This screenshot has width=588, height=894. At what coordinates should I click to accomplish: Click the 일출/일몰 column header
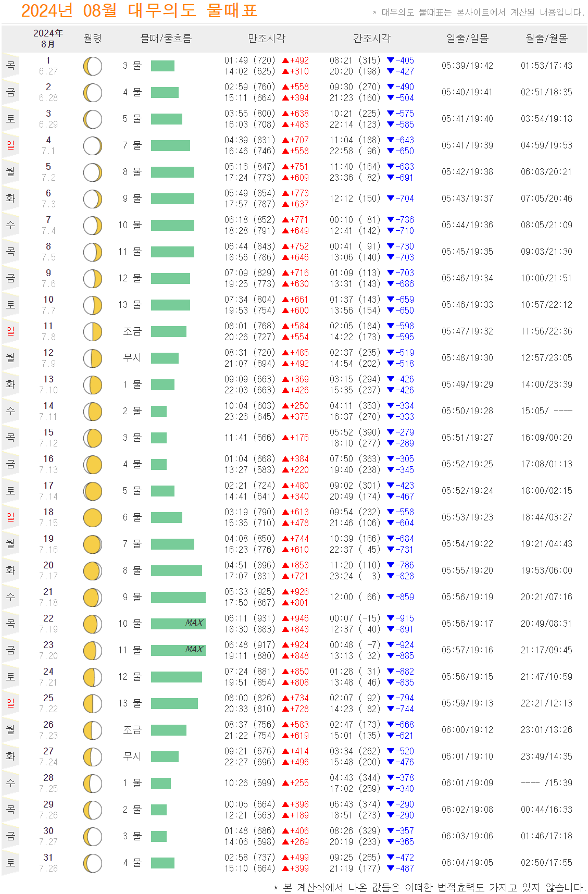point(467,38)
